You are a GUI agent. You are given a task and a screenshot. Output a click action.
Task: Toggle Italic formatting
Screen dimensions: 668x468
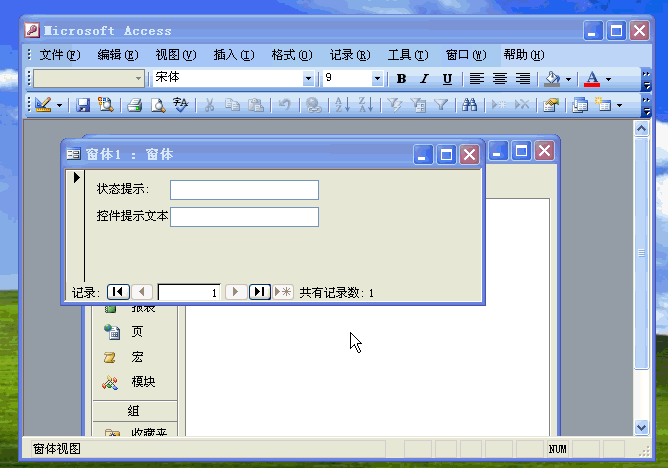[x=424, y=79]
